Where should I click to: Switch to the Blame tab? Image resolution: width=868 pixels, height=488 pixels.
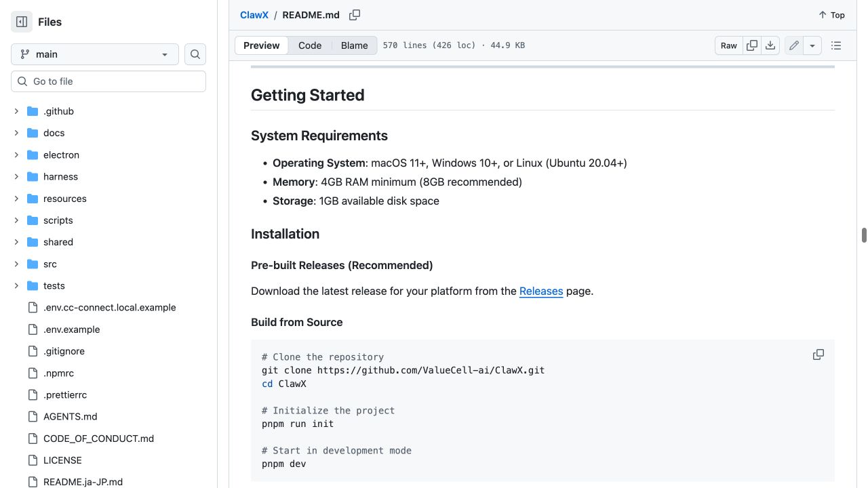click(355, 45)
